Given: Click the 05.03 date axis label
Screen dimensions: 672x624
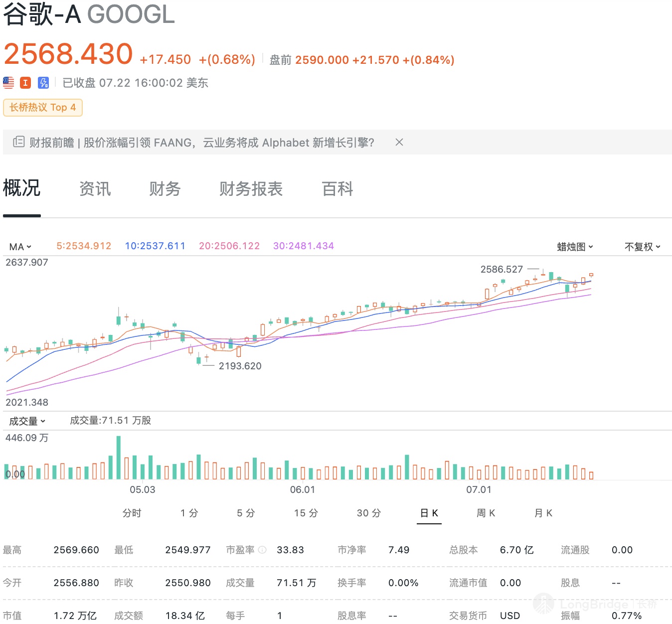Looking at the screenshot, I should [x=143, y=489].
